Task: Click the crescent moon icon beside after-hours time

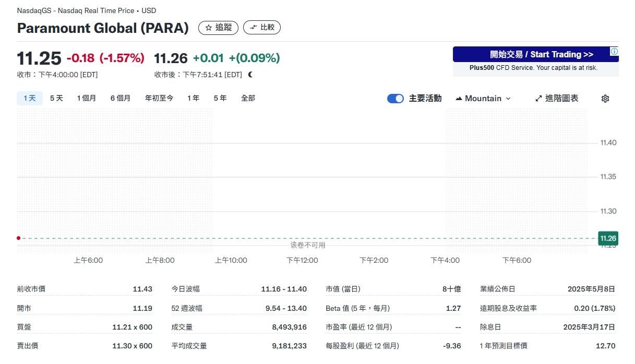Action: 249,75
